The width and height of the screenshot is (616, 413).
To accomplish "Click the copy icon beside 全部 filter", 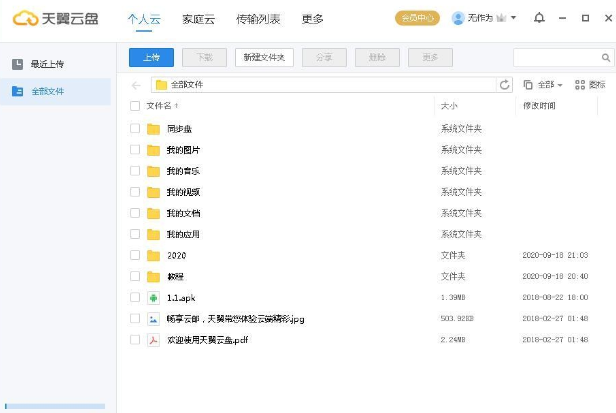I will (x=528, y=84).
